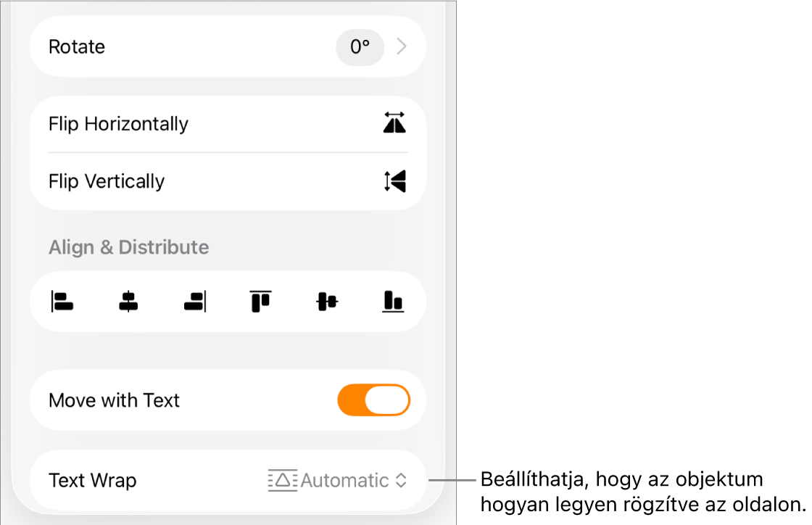This screenshot has height=525, width=812.
Task: Align objects to top edge
Action: point(260,302)
